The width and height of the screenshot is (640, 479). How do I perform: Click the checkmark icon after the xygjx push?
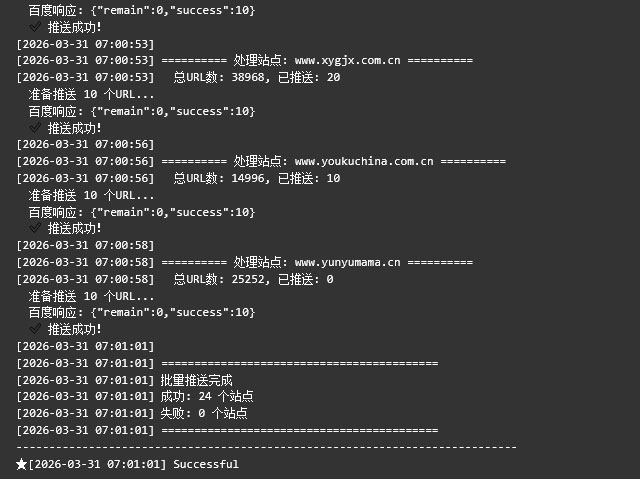(x=36, y=128)
